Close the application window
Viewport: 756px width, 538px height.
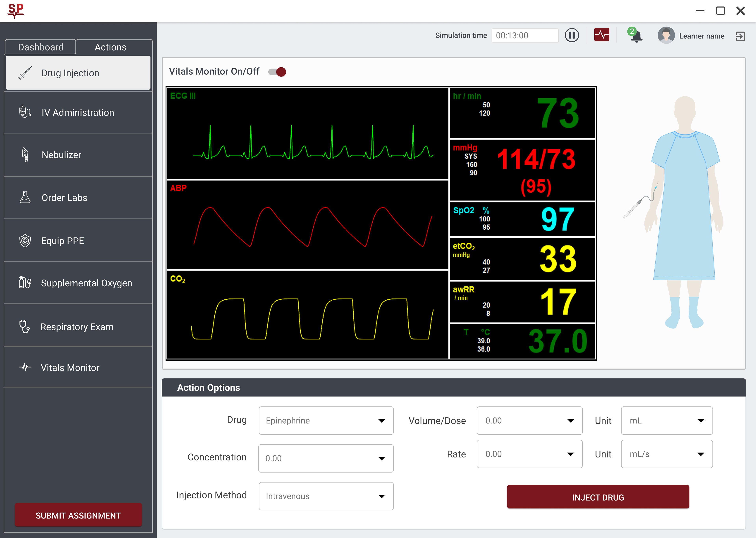click(740, 11)
